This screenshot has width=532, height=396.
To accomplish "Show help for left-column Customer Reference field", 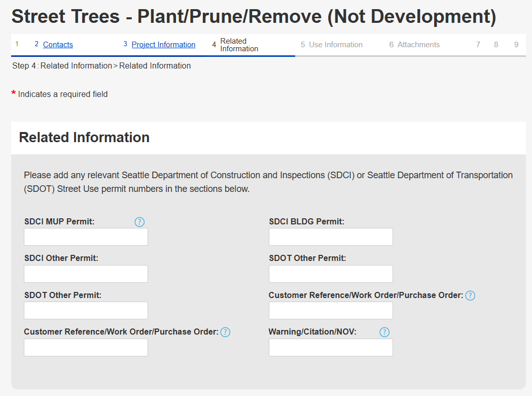I will [225, 332].
